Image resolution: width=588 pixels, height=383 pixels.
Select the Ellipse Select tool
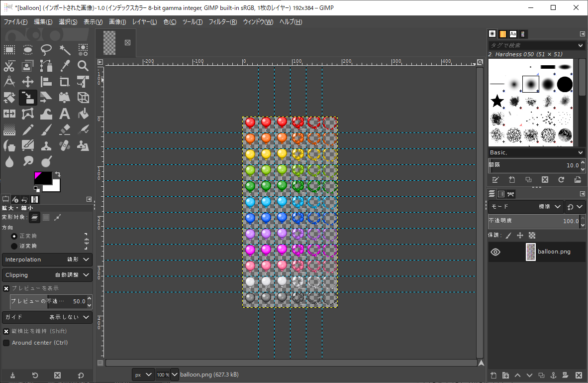28,50
